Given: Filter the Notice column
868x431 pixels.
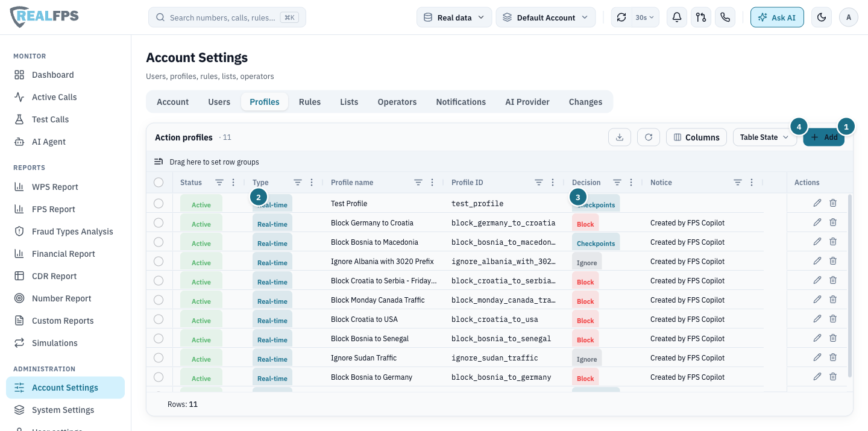Looking at the screenshot, I should (738, 183).
